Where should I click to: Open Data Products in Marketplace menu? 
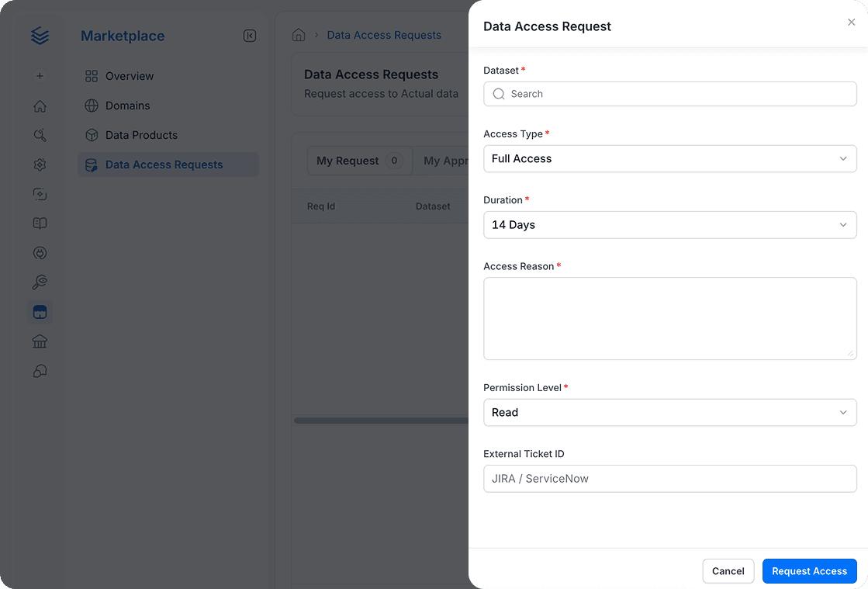(168, 135)
